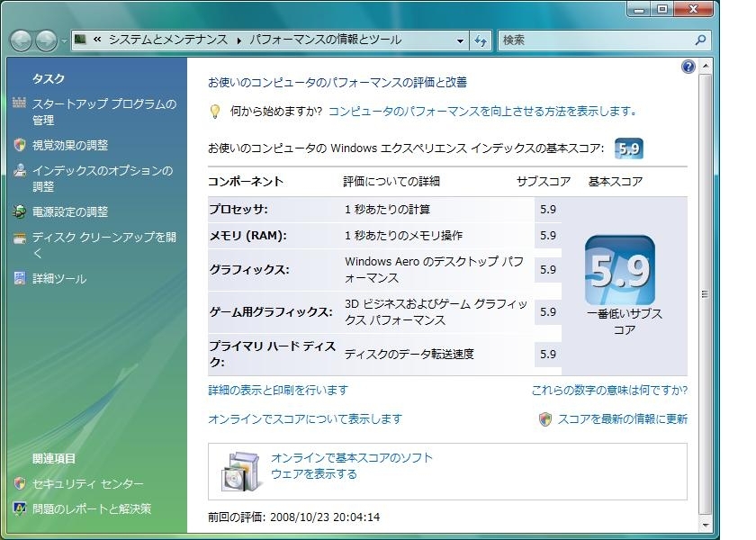Click the ディスクのデータ転送速度 subscore 5.9 cell
This screenshot has height=540, width=756.
pos(548,354)
